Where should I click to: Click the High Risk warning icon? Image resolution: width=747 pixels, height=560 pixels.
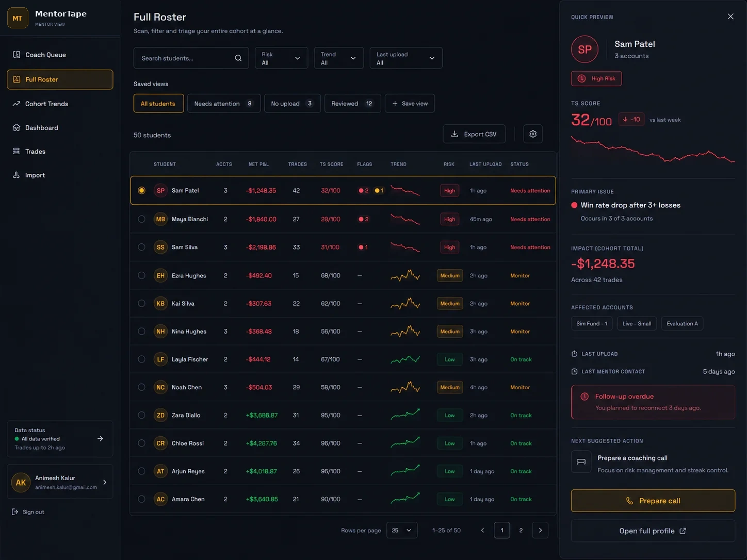coord(582,78)
